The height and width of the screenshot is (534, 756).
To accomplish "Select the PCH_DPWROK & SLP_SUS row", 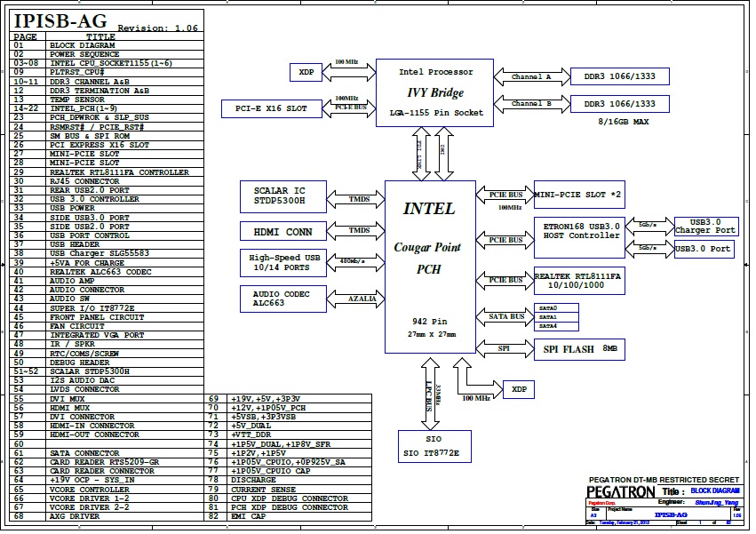I will pyautogui.click(x=107, y=117).
